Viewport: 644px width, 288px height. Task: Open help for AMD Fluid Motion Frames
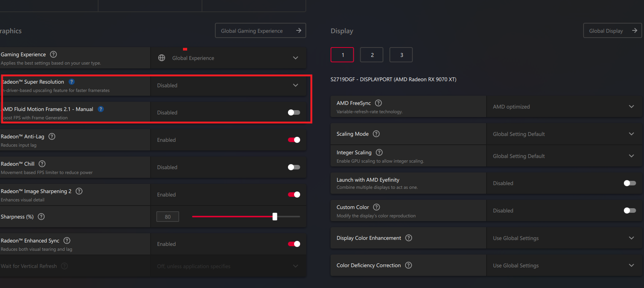pos(101,109)
